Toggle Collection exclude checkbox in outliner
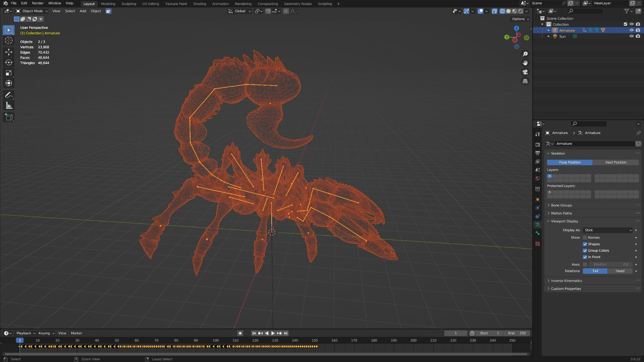 pyautogui.click(x=625, y=24)
